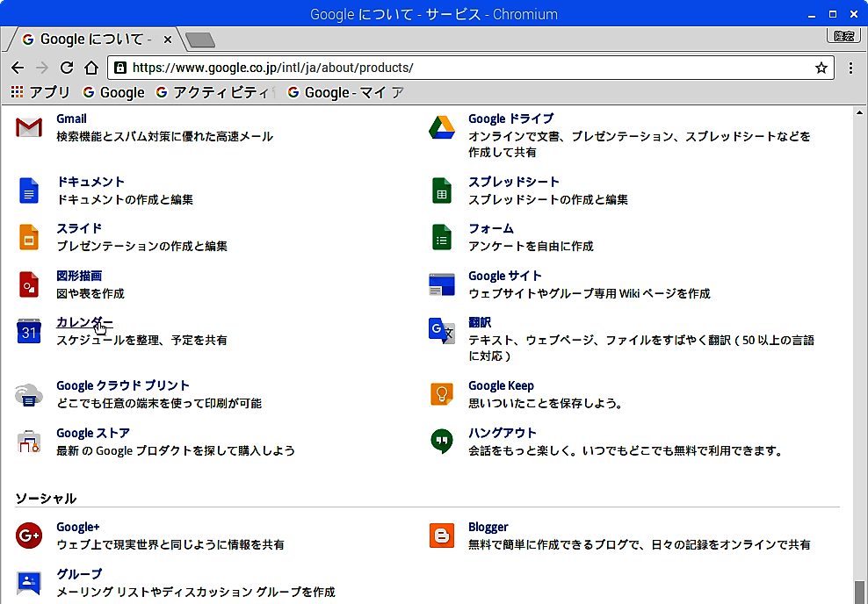Click the blue Docs document icon
Screen dimensions: 868x604
click(x=29, y=190)
